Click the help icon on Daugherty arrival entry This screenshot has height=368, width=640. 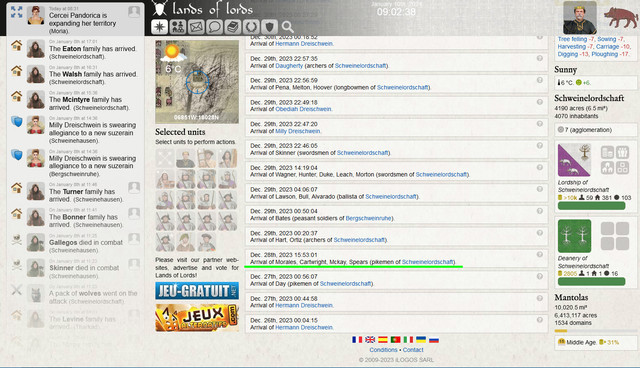coord(540,58)
